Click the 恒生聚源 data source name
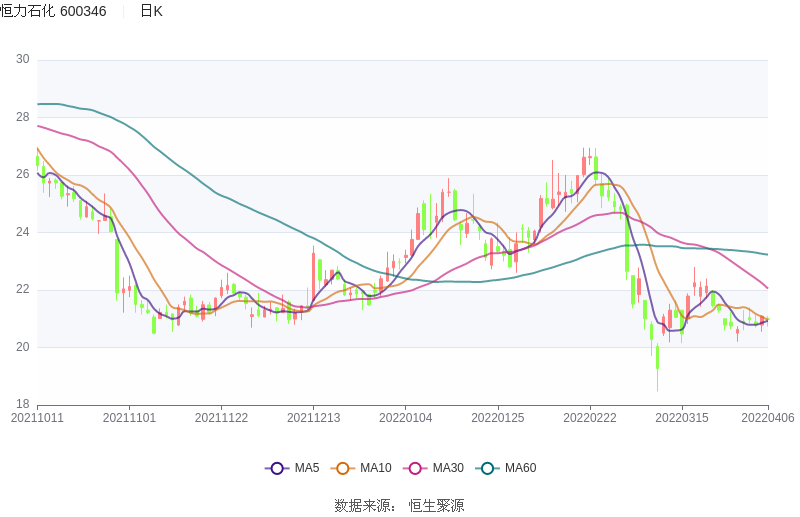800x517 pixels. coord(437,506)
